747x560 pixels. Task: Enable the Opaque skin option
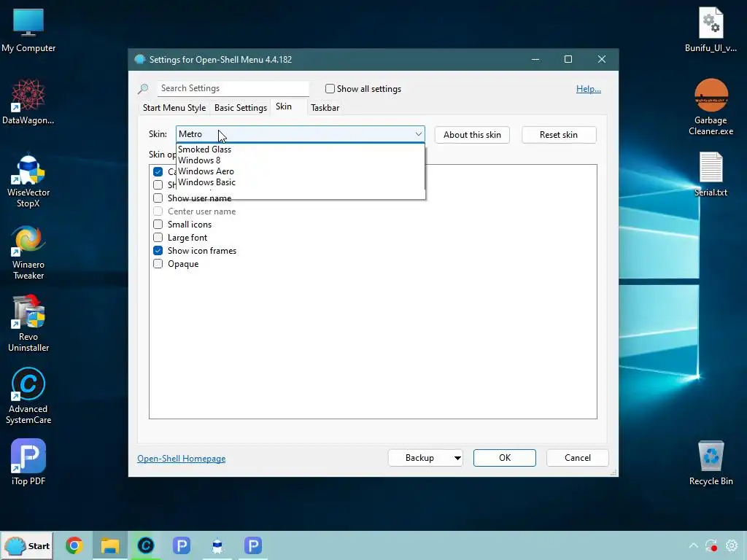pos(158,264)
